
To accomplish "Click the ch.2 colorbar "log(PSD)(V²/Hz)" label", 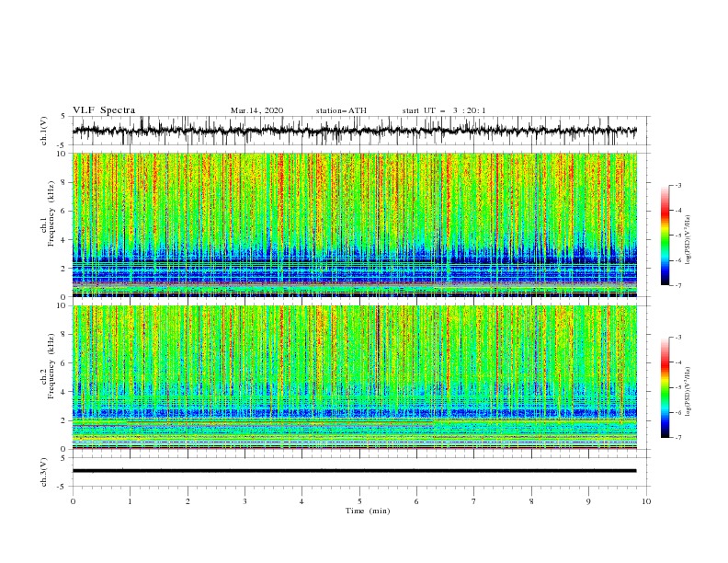I will [x=688, y=392].
